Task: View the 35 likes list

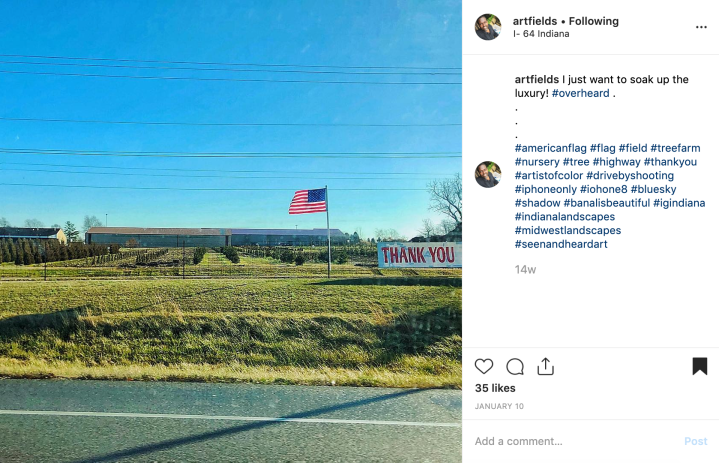Action: point(495,388)
